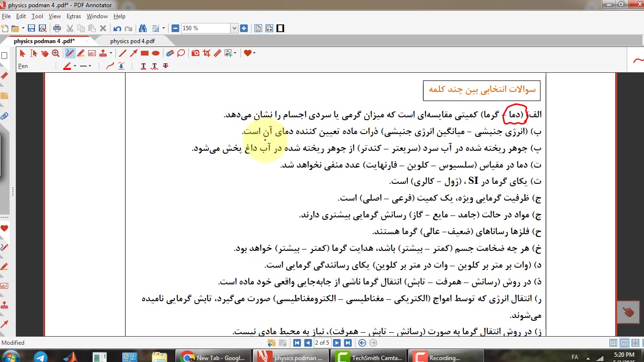Select the Arrow drawing tool
The image size is (644, 362).
134,53
